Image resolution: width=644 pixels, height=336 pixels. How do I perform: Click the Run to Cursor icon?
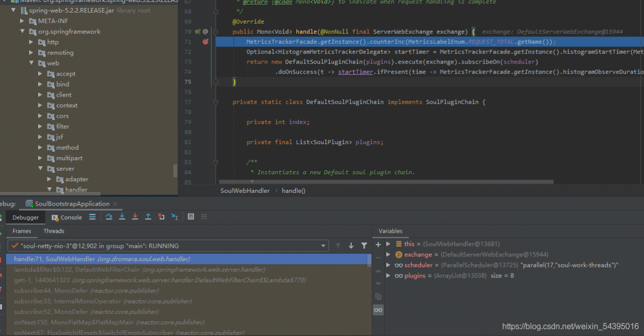click(x=174, y=217)
